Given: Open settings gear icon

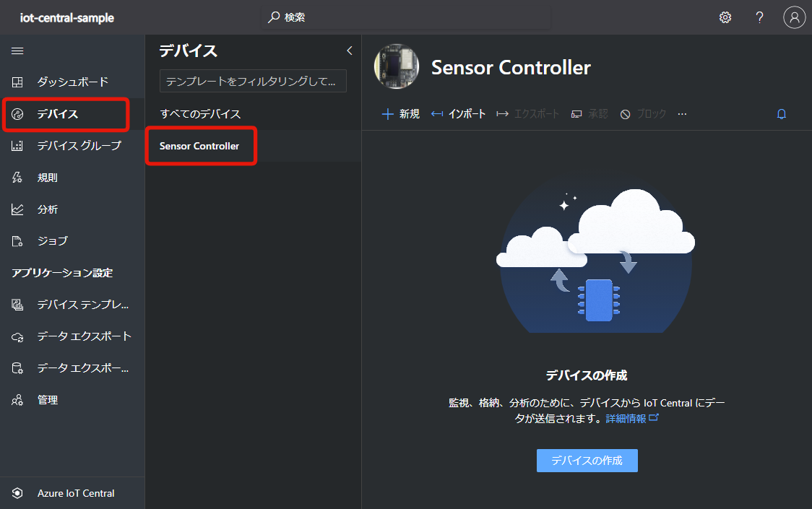Looking at the screenshot, I should pyautogui.click(x=725, y=17).
